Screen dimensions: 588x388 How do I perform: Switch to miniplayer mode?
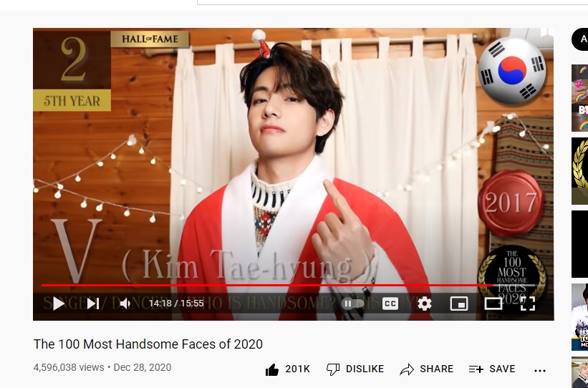tap(458, 304)
